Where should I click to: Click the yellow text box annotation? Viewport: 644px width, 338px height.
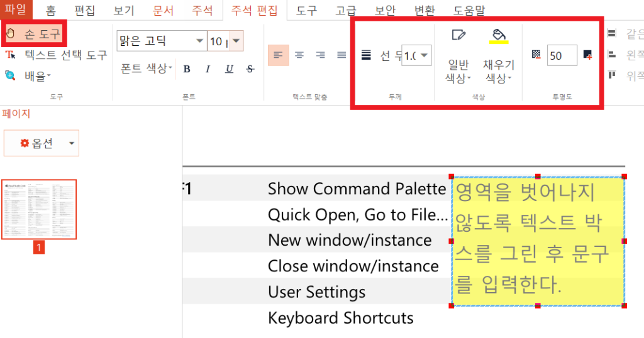[538, 241]
